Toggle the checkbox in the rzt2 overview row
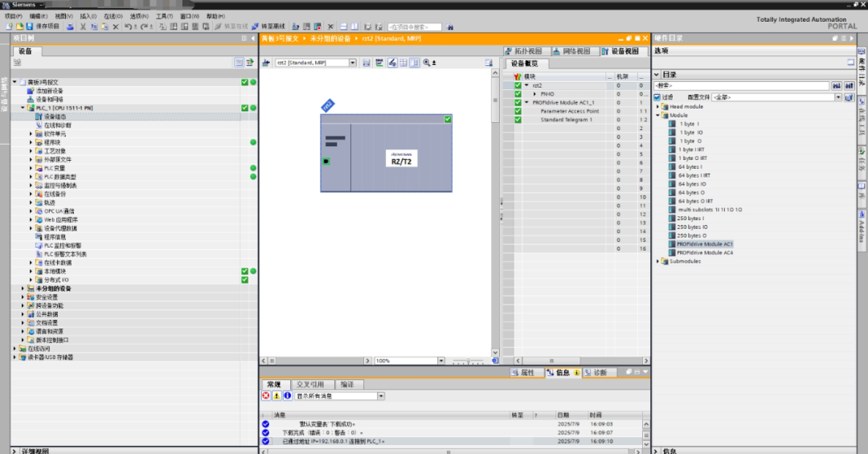 pos(518,85)
